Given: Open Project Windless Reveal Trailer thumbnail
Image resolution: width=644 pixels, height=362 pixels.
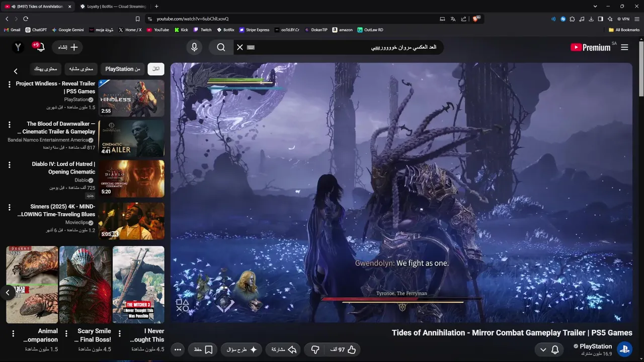Looking at the screenshot, I should [x=131, y=98].
